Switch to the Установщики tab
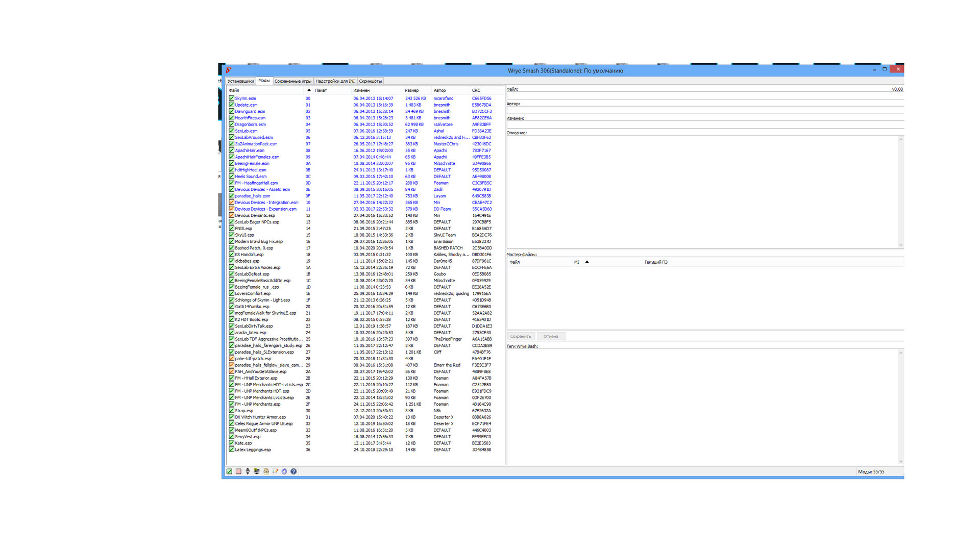 click(240, 81)
